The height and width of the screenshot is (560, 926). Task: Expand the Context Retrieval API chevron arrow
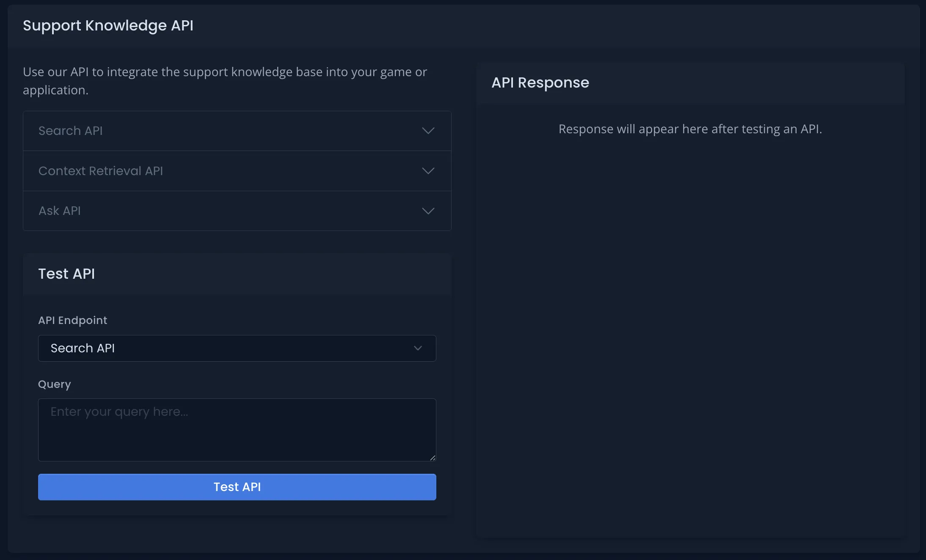tap(428, 171)
